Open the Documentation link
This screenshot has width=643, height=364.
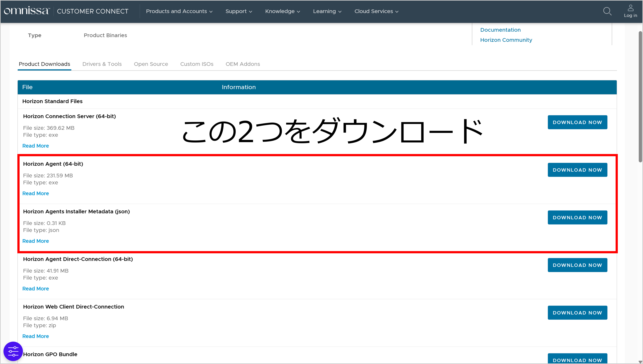click(500, 30)
